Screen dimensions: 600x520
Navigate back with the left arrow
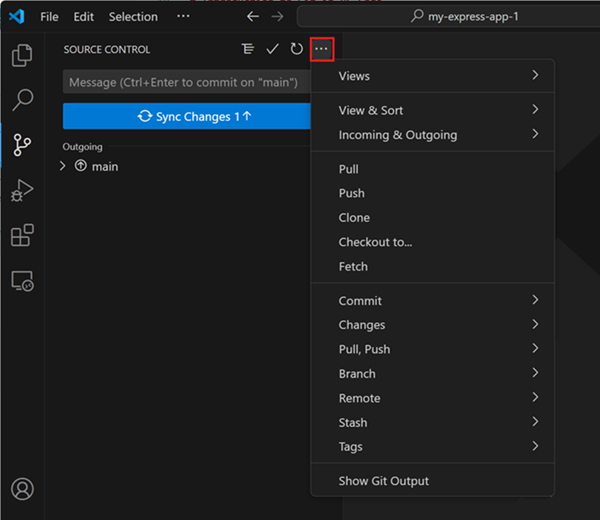253,17
